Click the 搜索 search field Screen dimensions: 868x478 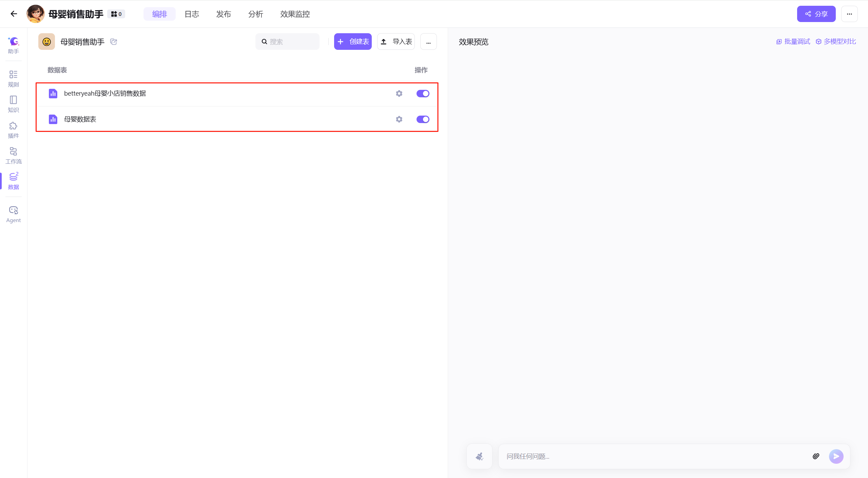pyautogui.click(x=288, y=42)
